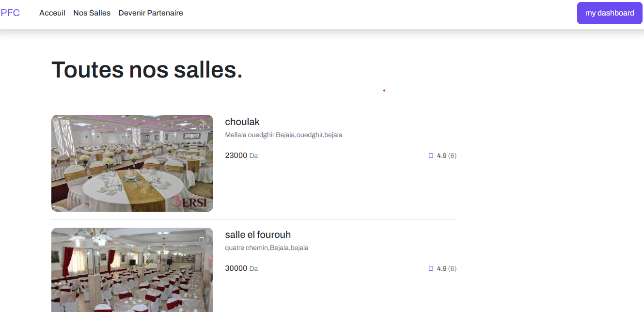Click the quatre chemin Bejaia address
Viewport: 644px width, 312px height.
pyautogui.click(x=267, y=248)
